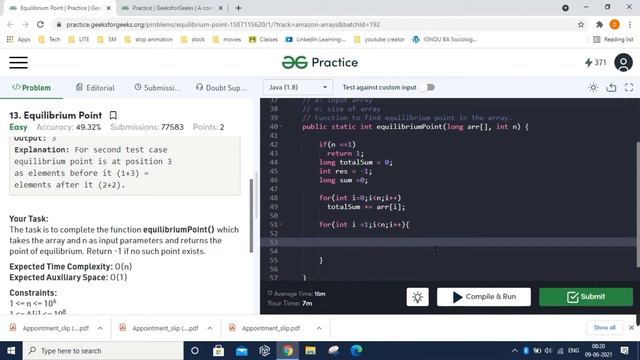Open Microsoft Store from taskbar
This screenshot has height=360, width=640.
(218, 351)
